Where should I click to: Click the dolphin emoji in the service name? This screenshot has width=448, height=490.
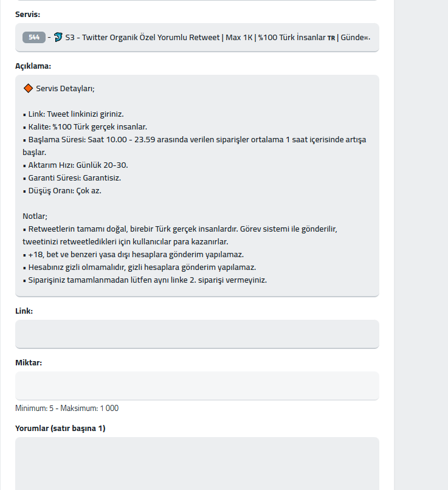click(58, 37)
